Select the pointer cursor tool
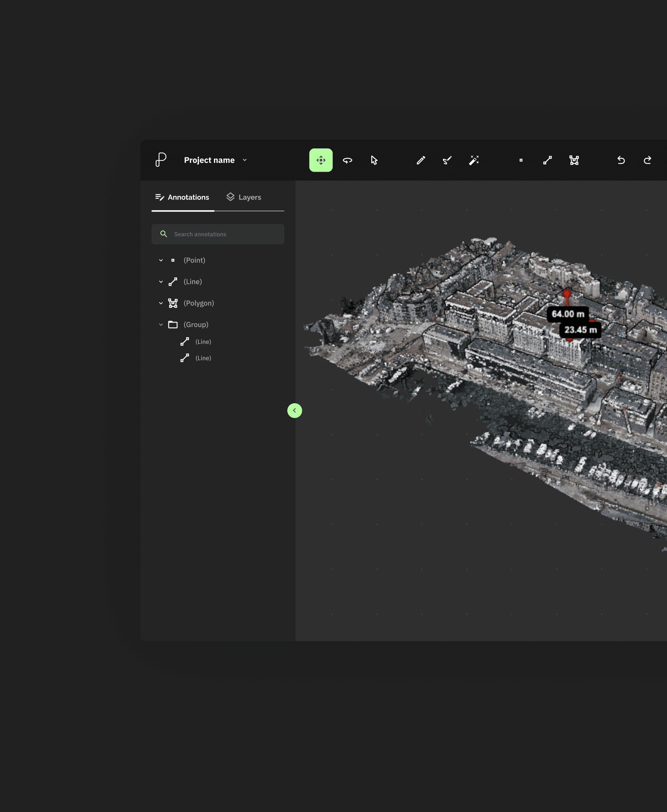Screen dimensions: 667x812 (x=374, y=160)
